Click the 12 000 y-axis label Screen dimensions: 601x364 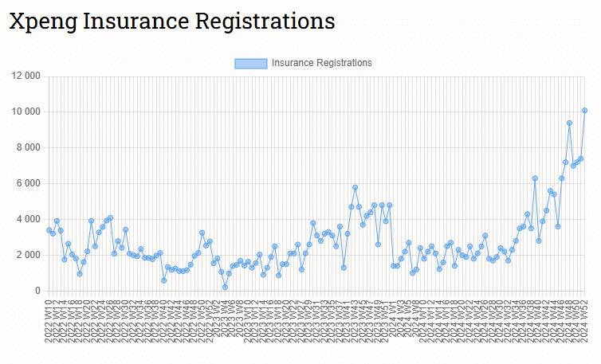coord(26,76)
